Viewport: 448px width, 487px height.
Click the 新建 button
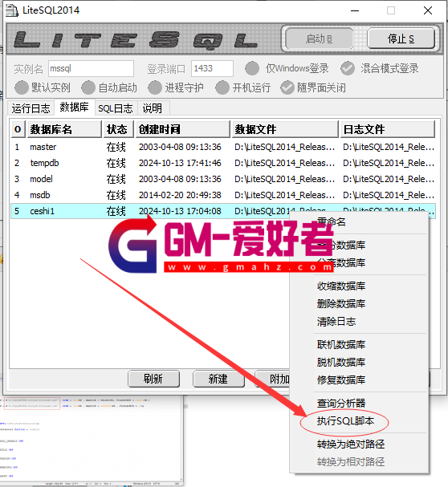coord(218,379)
